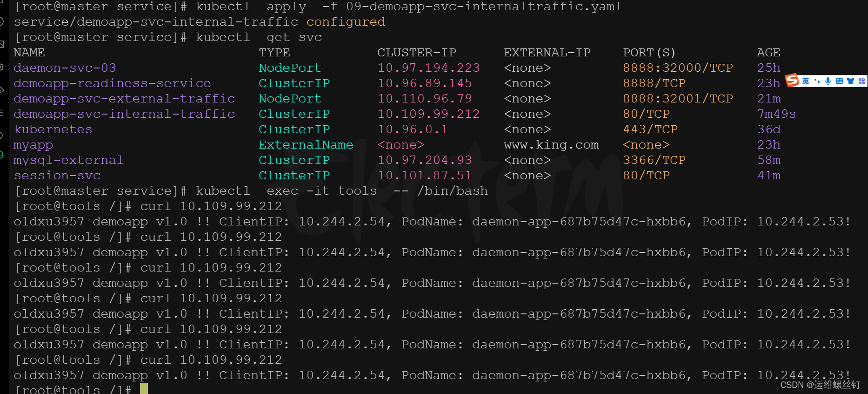Click the port value 443/TCP
This screenshot has width=868, height=394.
pyautogui.click(x=650, y=129)
